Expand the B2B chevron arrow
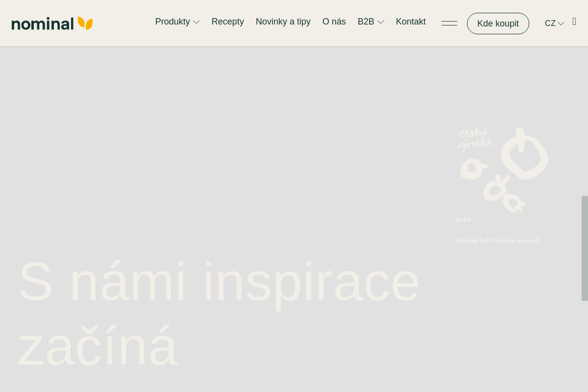 click(380, 22)
